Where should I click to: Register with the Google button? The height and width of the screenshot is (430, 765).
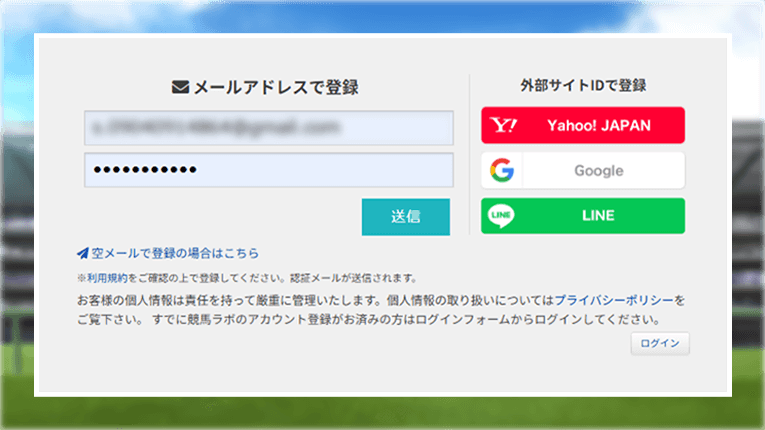(x=583, y=170)
